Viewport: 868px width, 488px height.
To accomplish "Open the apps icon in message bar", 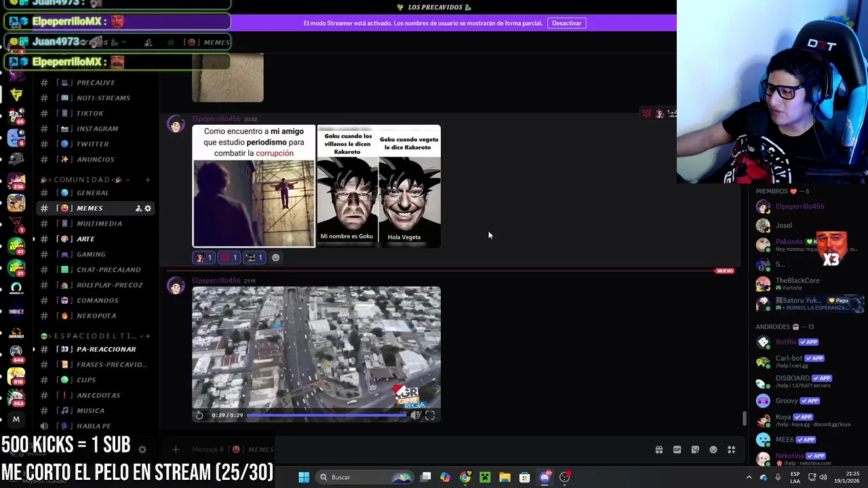I will (731, 449).
